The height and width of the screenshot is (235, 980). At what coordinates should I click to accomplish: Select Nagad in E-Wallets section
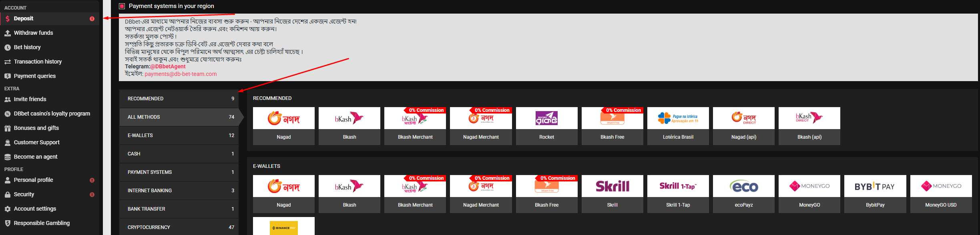coord(284,194)
